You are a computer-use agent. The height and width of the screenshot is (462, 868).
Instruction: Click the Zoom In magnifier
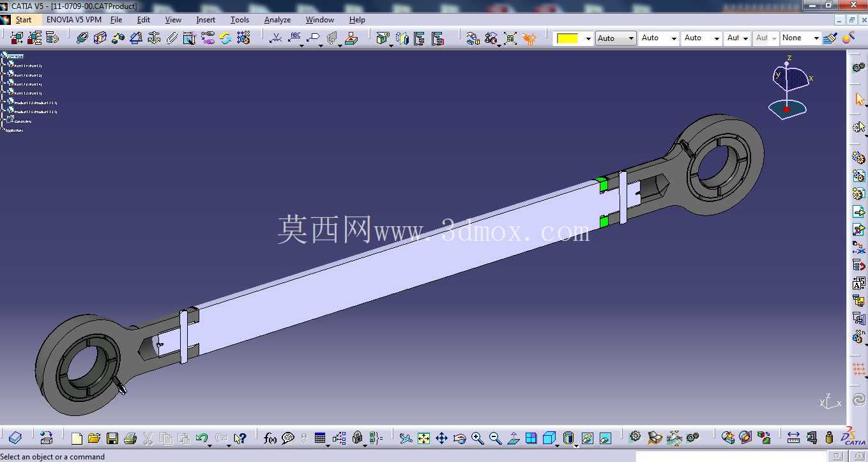[x=477, y=438]
